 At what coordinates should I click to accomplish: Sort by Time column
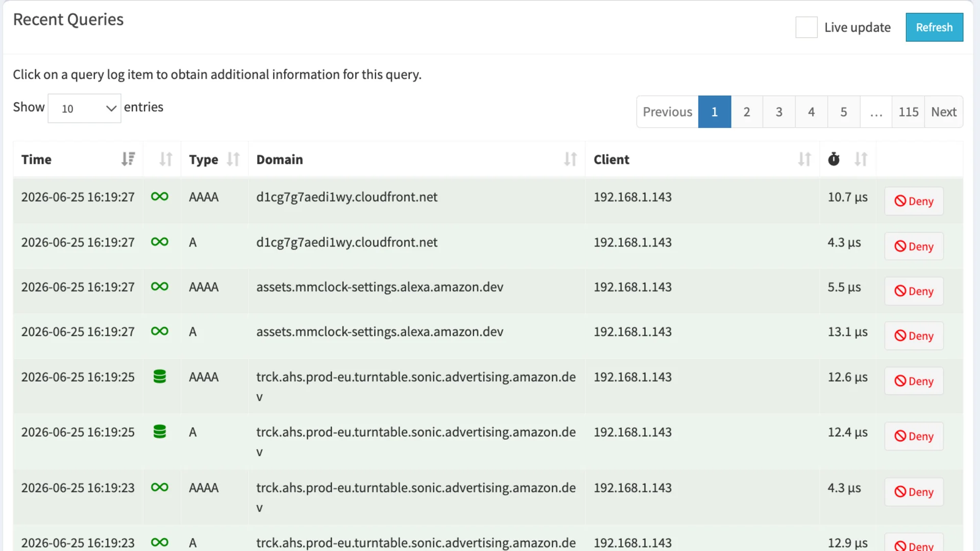pyautogui.click(x=78, y=159)
